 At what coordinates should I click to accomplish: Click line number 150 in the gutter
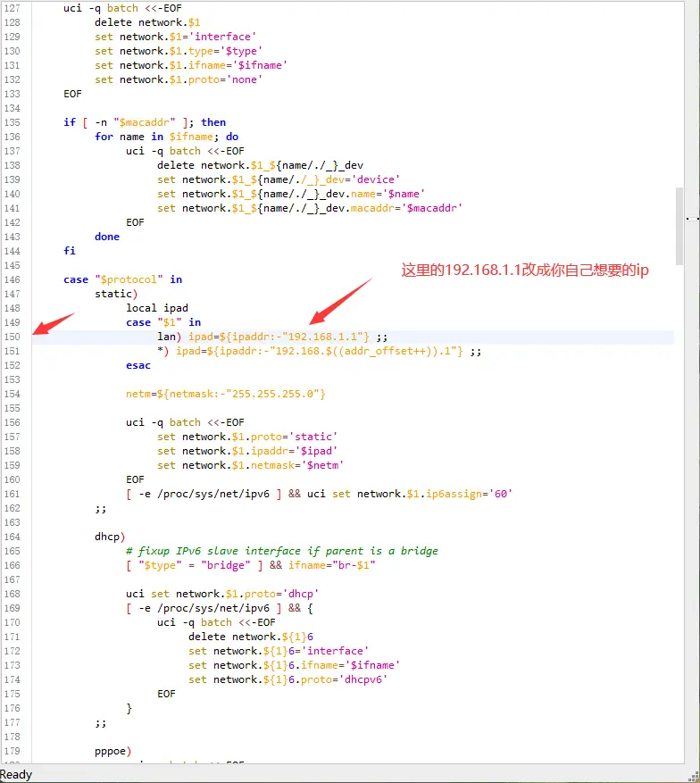[12, 337]
